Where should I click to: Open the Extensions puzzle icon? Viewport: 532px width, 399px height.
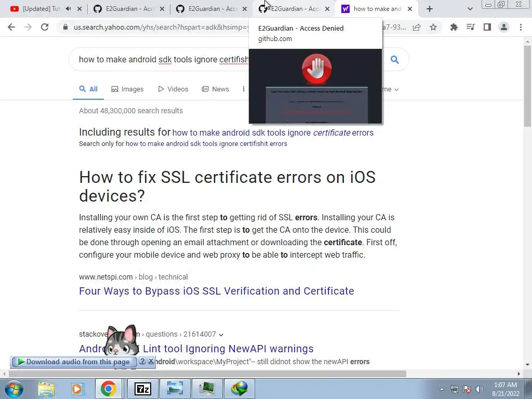[x=454, y=27]
